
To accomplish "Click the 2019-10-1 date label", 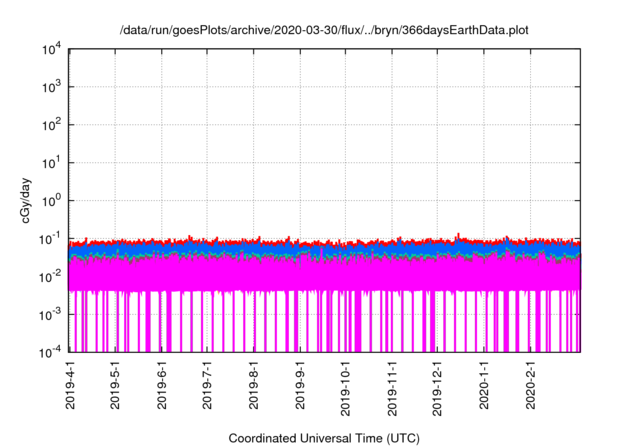I will (345, 388).
